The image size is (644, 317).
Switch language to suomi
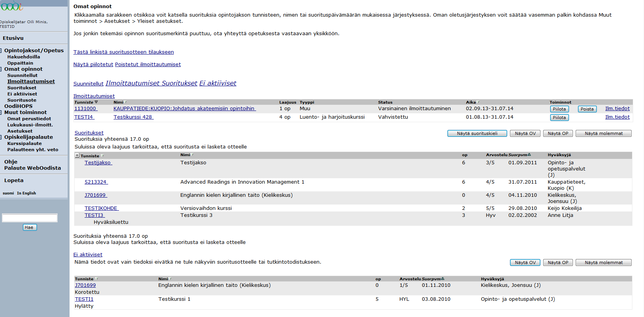pyautogui.click(x=8, y=193)
